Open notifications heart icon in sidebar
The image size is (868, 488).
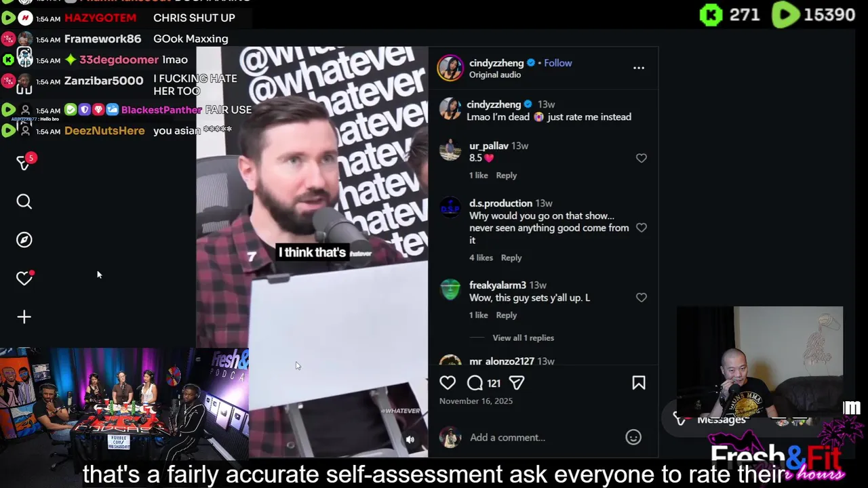coord(24,278)
